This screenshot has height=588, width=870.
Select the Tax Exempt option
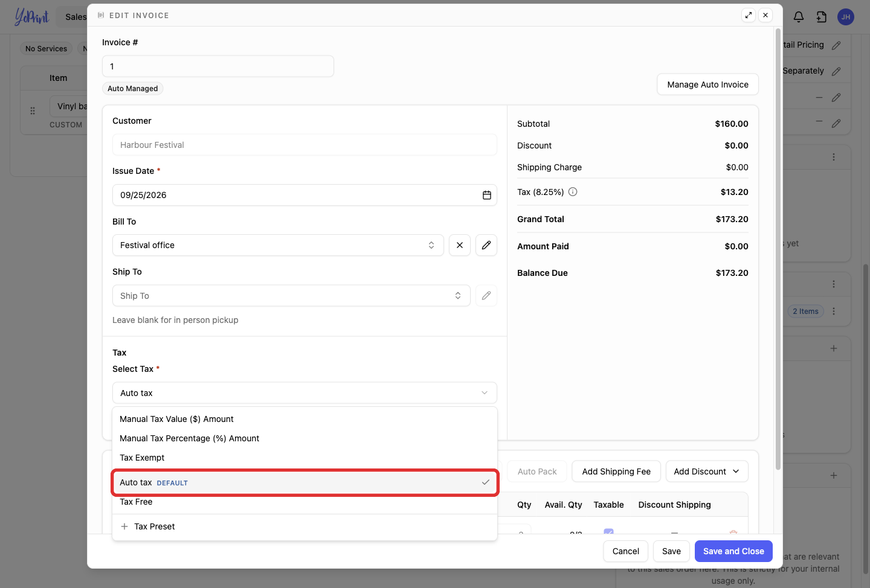tap(304, 458)
